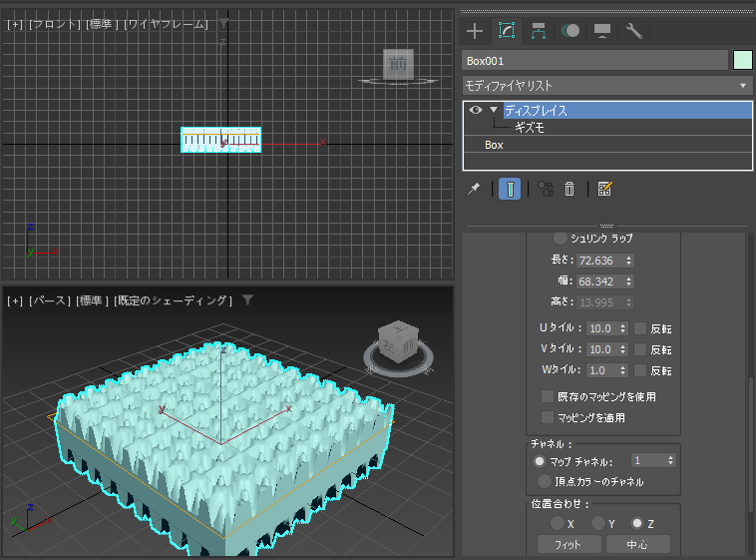Image resolution: width=756 pixels, height=560 pixels.
Task: Click the Make Unique icon
Action: [x=546, y=189]
